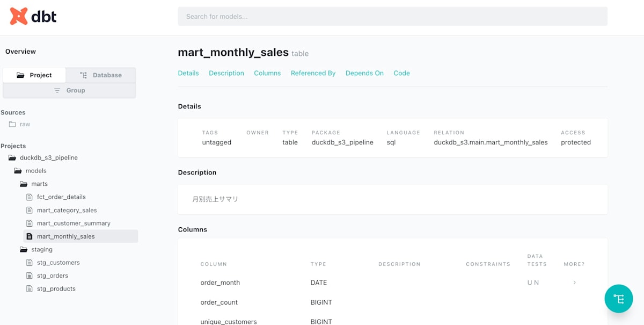Image resolution: width=644 pixels, height=325 pixels.
Task: Click the mart_monthly_sales page title
Action: (233, 52)
